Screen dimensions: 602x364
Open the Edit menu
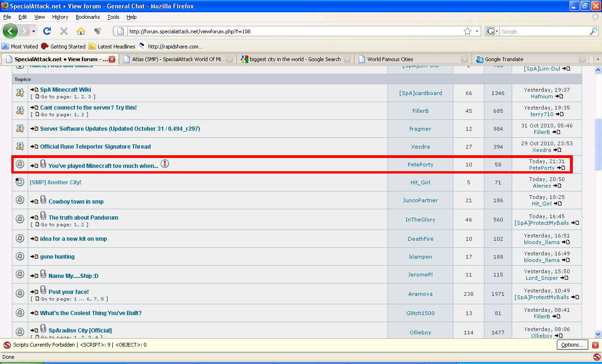(x=23, y=17)
